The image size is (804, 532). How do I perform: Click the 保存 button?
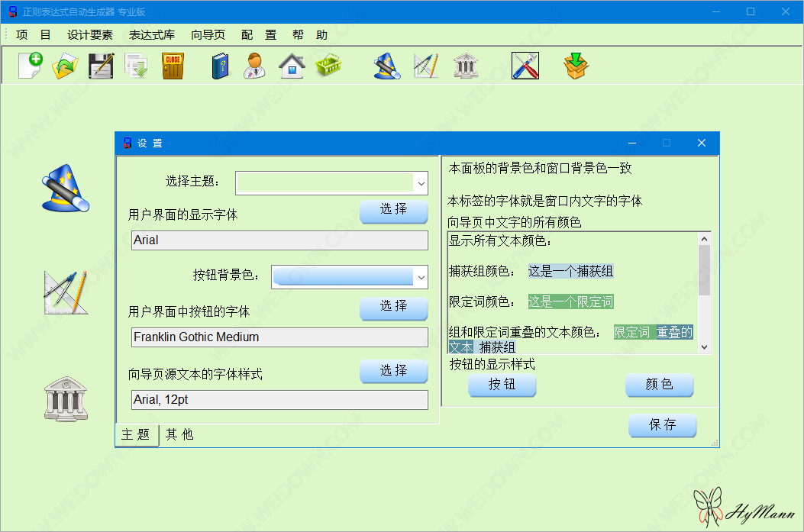pos(663,425)
